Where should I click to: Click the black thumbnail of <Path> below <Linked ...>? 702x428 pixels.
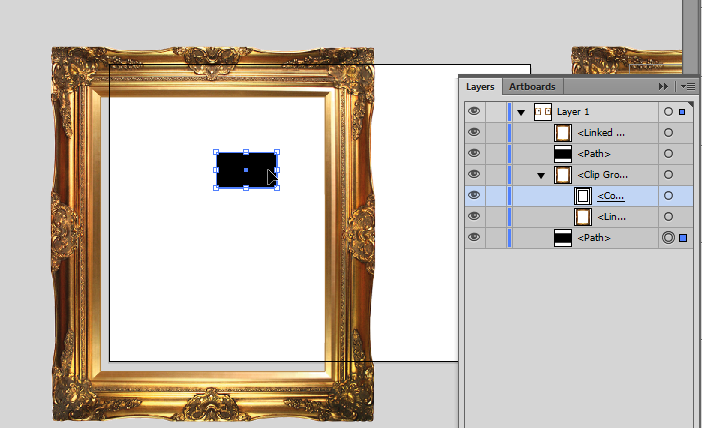563,154
